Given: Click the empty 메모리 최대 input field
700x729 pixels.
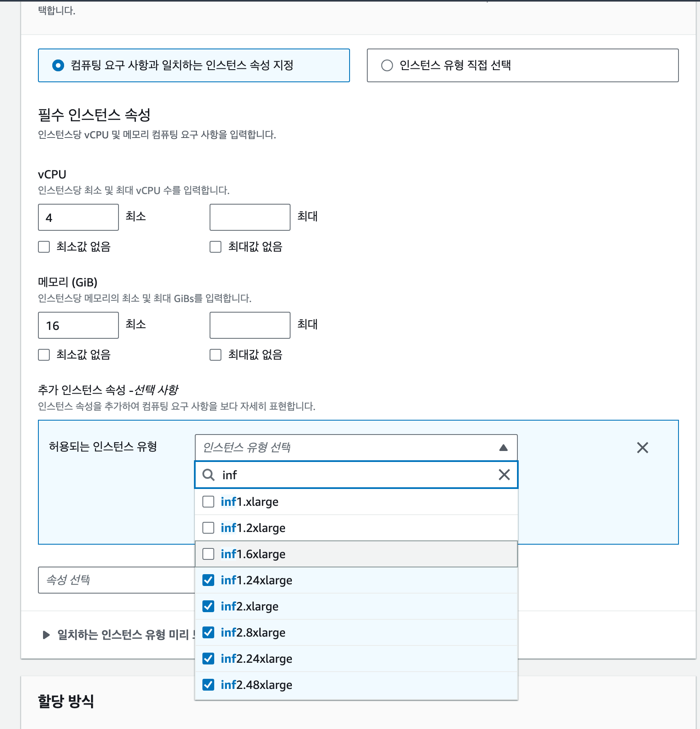Looking at the screenshot, I should (250, 325).
